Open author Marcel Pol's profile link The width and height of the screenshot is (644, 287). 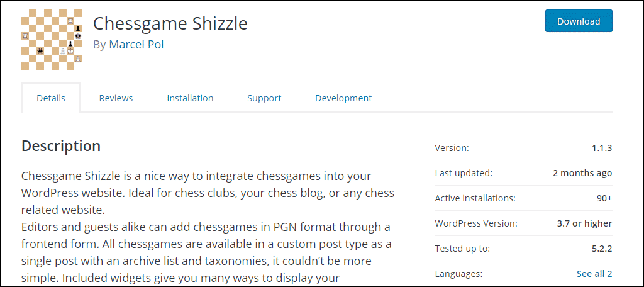(136, 45)
